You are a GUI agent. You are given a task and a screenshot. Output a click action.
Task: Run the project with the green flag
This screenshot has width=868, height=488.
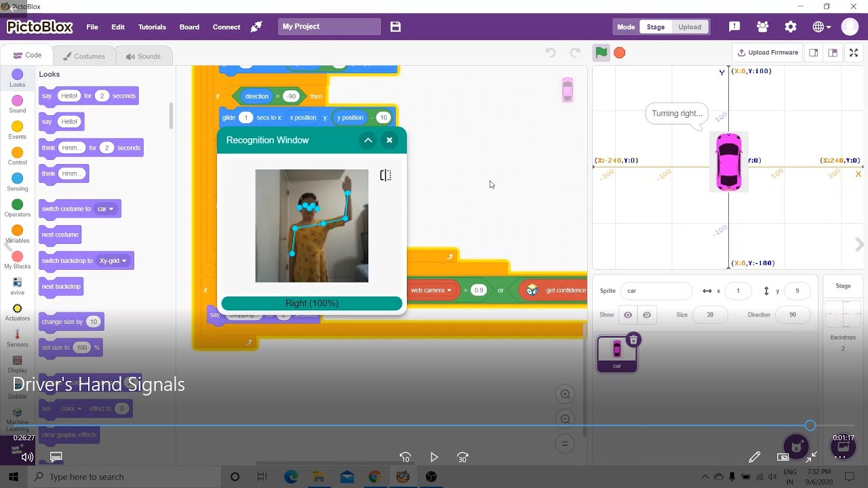(601, 53)
